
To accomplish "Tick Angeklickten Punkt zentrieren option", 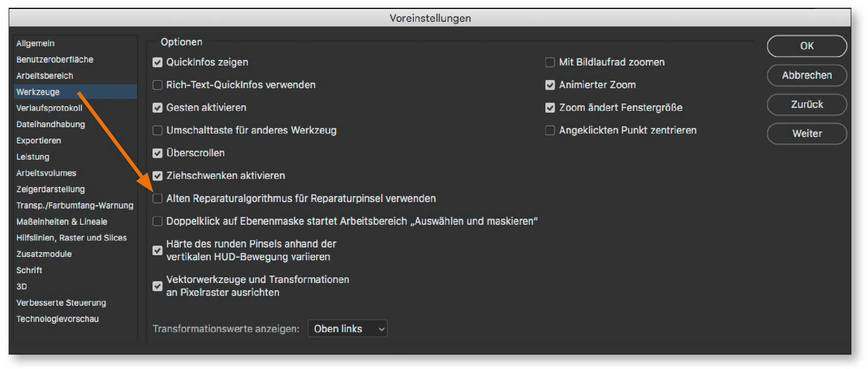I will coord(550,131).
